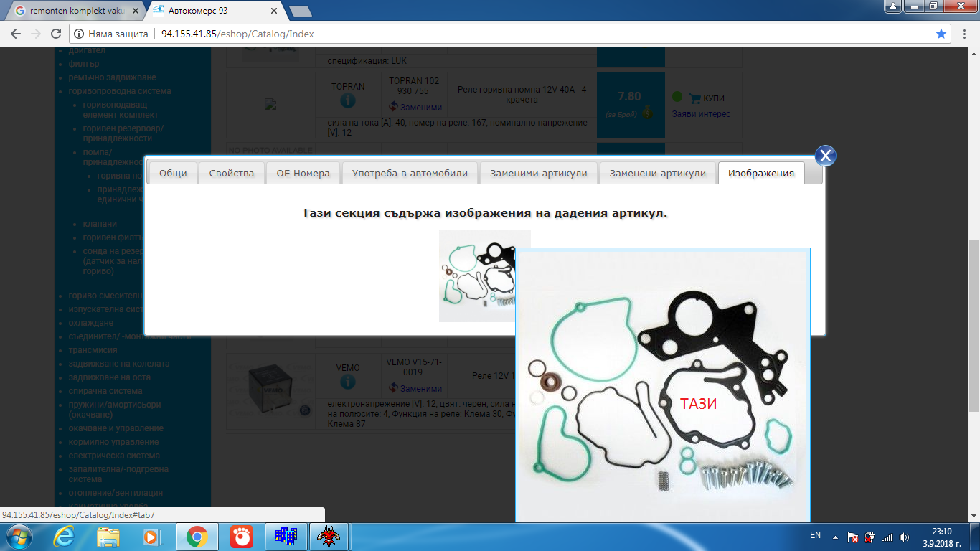Click the site info icon beside Няма защита
Screen dimensions: 980x551
(x=79, y=34)
